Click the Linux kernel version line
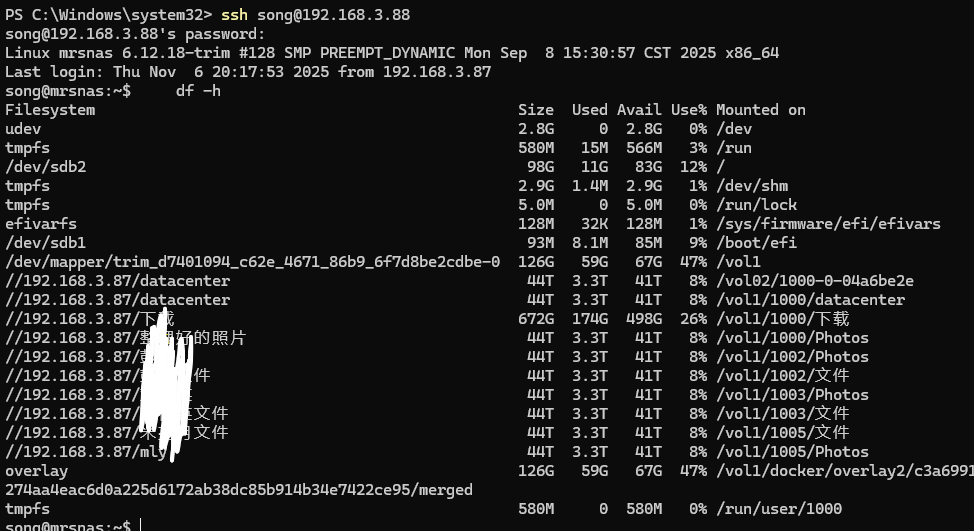The height and width of the screenshot is (531, 974). point(392,53)
